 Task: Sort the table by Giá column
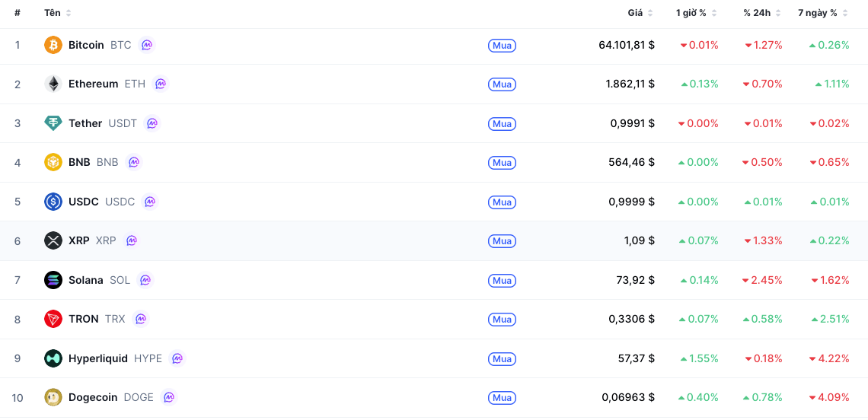tap(640, 13)
